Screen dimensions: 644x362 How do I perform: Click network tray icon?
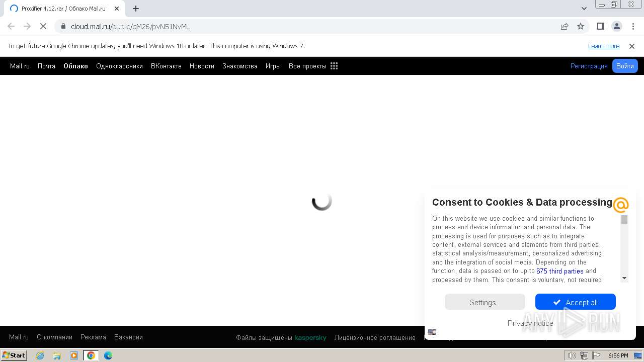tap(584, 355)
